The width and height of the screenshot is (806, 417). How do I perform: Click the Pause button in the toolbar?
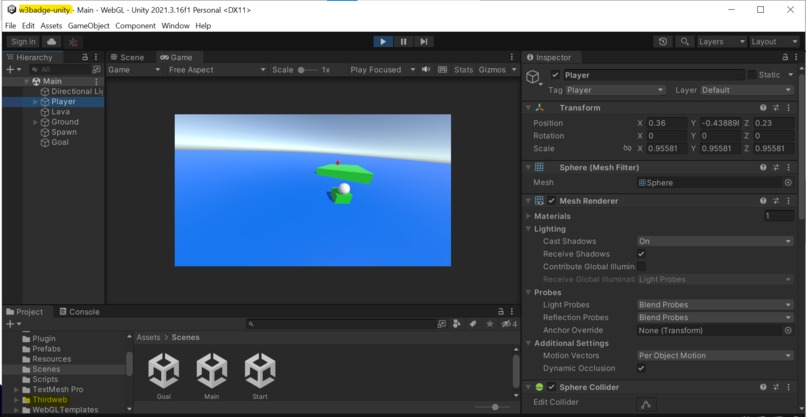(x=404, y=42)
